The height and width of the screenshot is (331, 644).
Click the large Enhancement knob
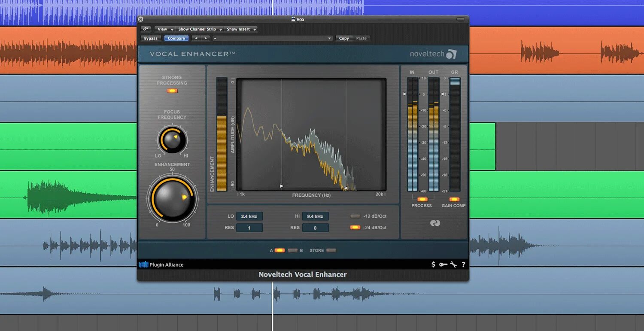172,199
